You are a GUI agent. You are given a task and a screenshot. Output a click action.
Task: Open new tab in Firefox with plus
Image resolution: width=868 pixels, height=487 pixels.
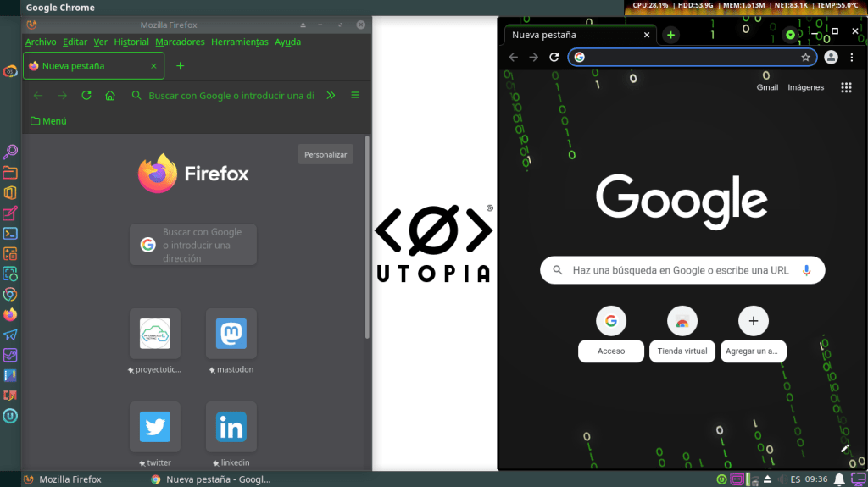coord(180,65)
